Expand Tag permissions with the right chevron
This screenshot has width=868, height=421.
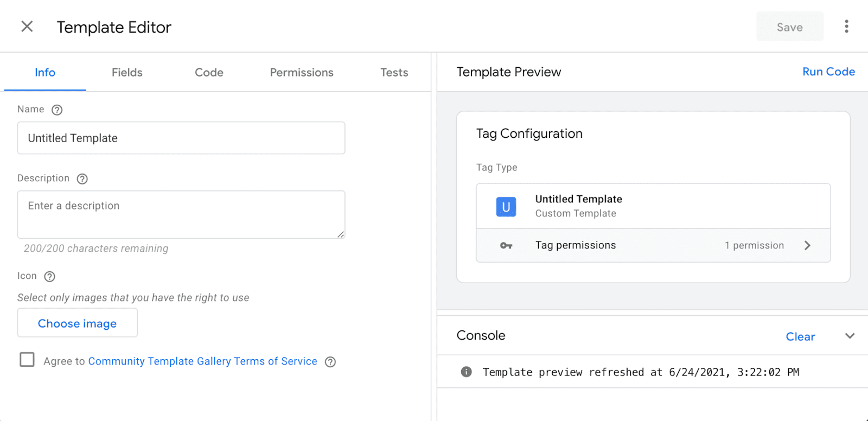tap(807, 246)
